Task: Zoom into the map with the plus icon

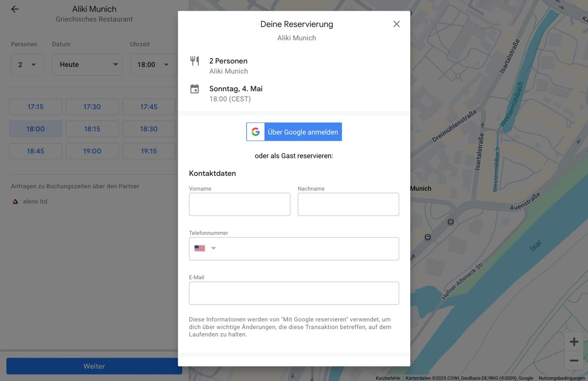Action: (574, 342)
